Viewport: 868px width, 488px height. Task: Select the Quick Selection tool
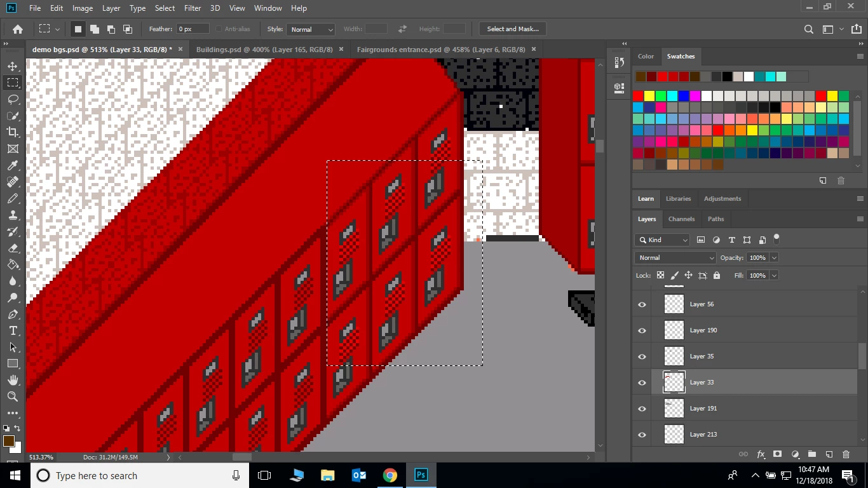[13, 116]
